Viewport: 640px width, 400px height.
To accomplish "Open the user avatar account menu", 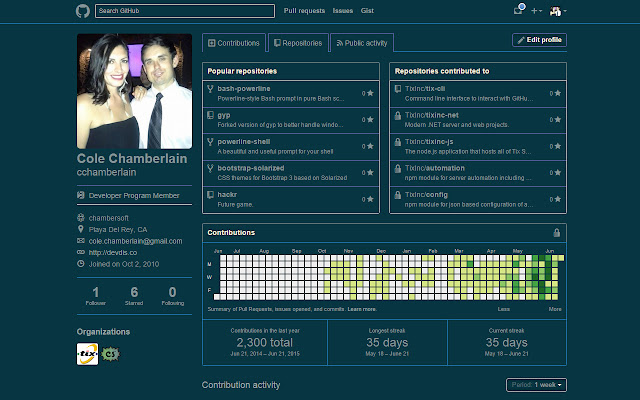I will click(x=558, y=11).
